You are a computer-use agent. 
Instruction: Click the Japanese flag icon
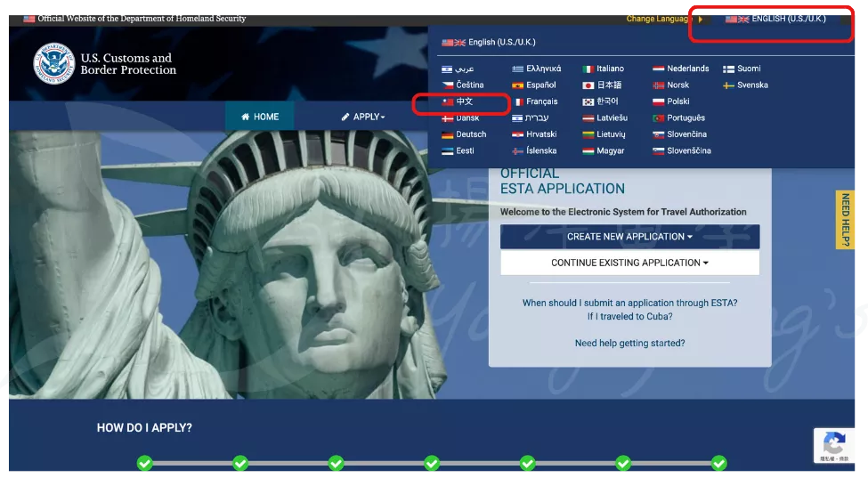coord(588,85)
